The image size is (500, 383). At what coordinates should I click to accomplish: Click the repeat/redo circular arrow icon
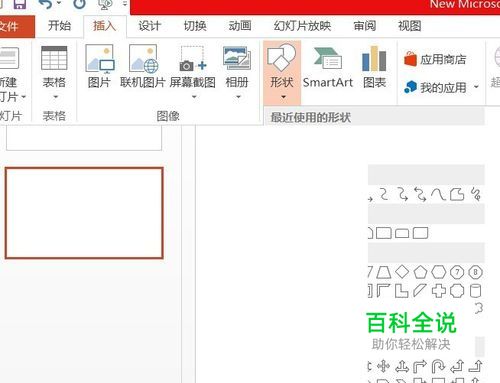click(x=79, y=3)
